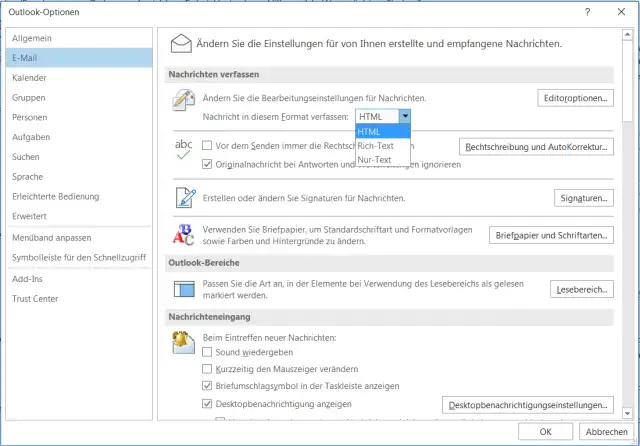Choose HTML in the format dropdown list
The width and height of the screenshot is (640, 446).
(383, 131)
